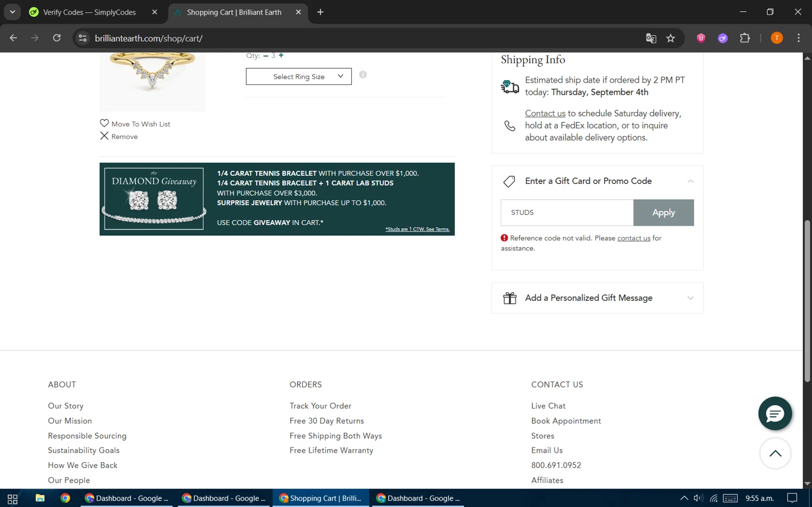
Task: Click the browser back arrow
Action: click(14, 38)
